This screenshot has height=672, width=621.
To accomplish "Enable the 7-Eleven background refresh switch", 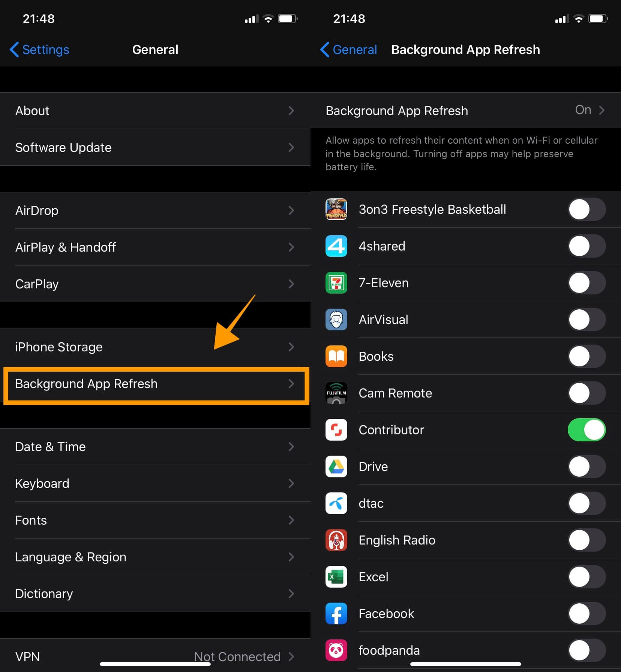I will (586, 283).
